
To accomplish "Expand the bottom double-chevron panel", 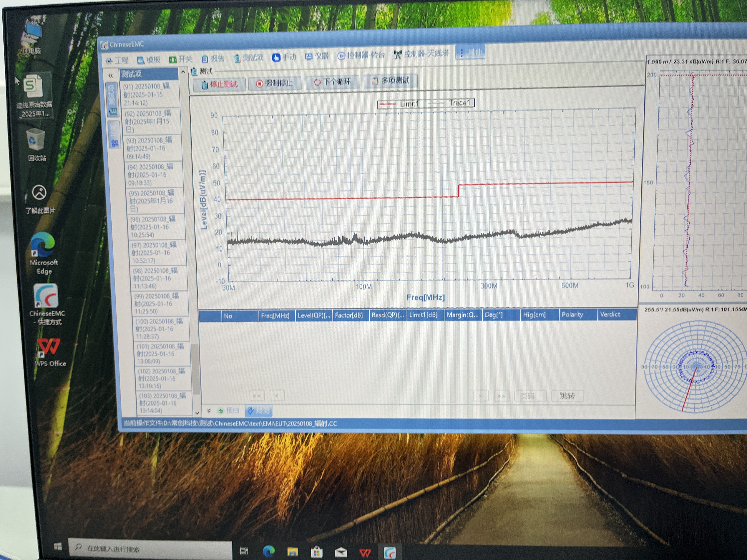I will [x=209, y=411].
